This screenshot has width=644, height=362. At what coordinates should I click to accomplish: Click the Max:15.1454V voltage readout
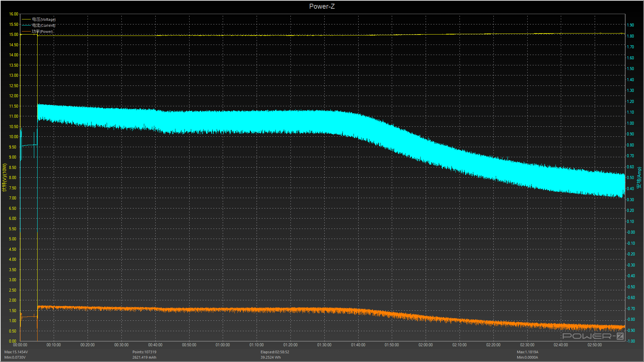click(16, 352)
